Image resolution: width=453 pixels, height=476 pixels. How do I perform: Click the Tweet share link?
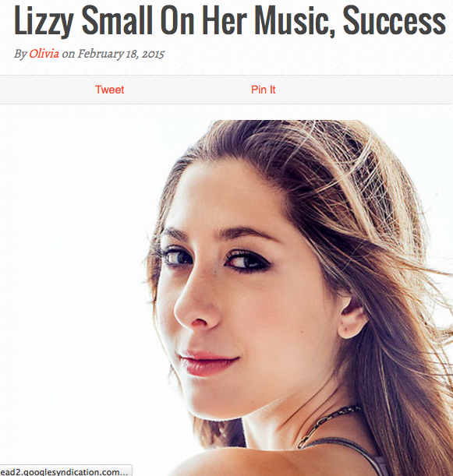tap(109, 90)
